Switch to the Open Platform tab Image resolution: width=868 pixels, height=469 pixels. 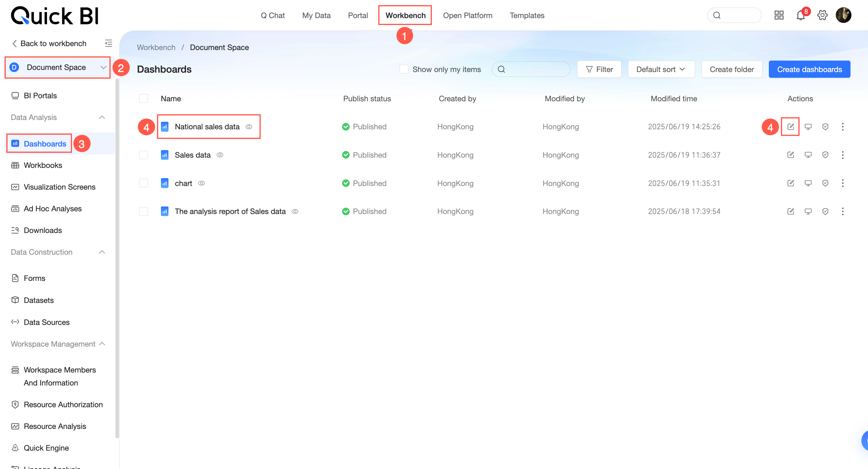[467, 15]
